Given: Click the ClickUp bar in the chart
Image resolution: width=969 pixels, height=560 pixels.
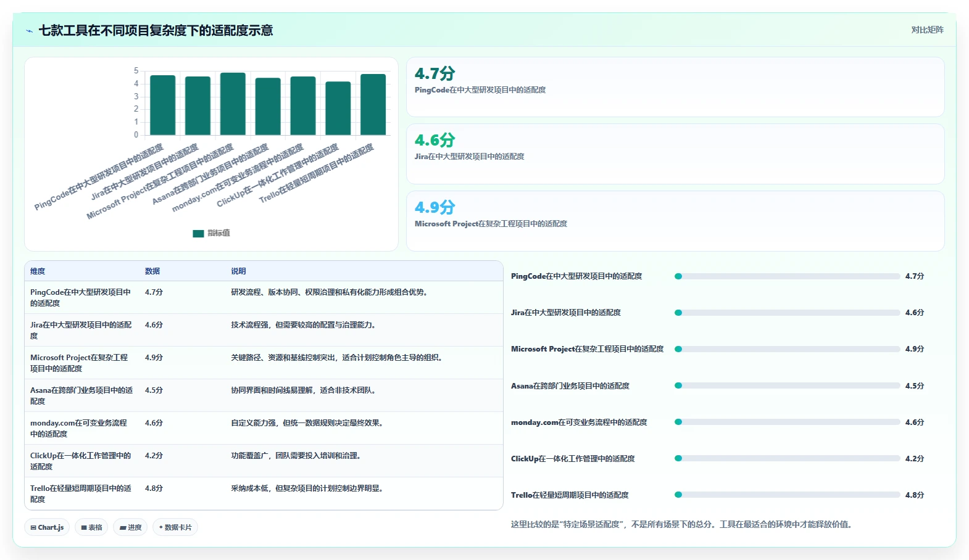Looking at the screenshot, I should (338, 108).
